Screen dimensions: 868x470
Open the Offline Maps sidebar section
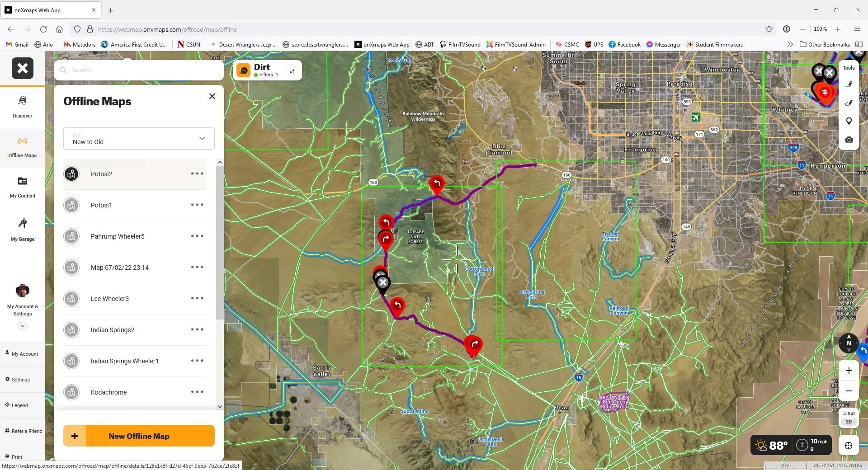23,148
